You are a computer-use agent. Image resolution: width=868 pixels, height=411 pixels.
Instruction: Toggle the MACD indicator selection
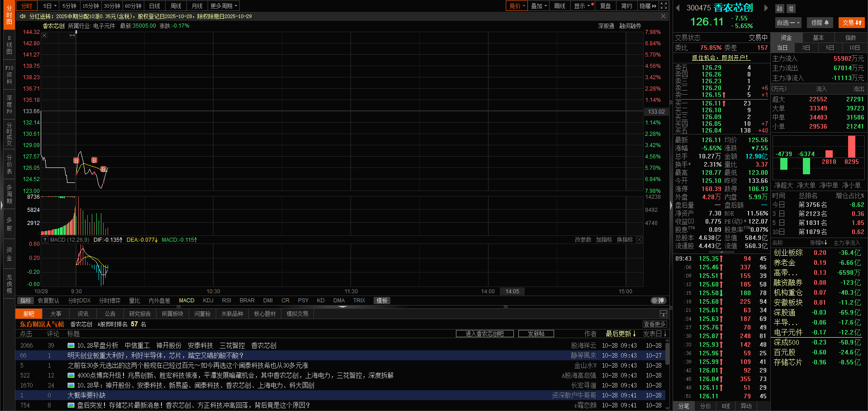point(186,301)
